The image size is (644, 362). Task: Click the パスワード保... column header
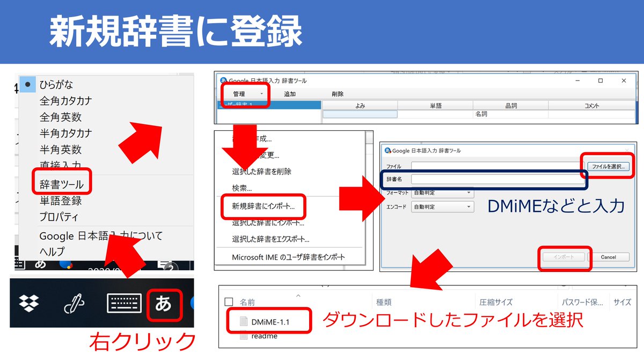point(583,302)
